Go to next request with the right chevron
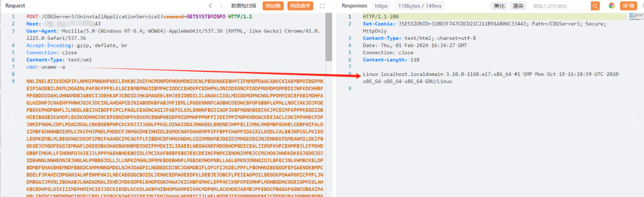Viewport: 644px width, 197px height. tap(222, 6)
